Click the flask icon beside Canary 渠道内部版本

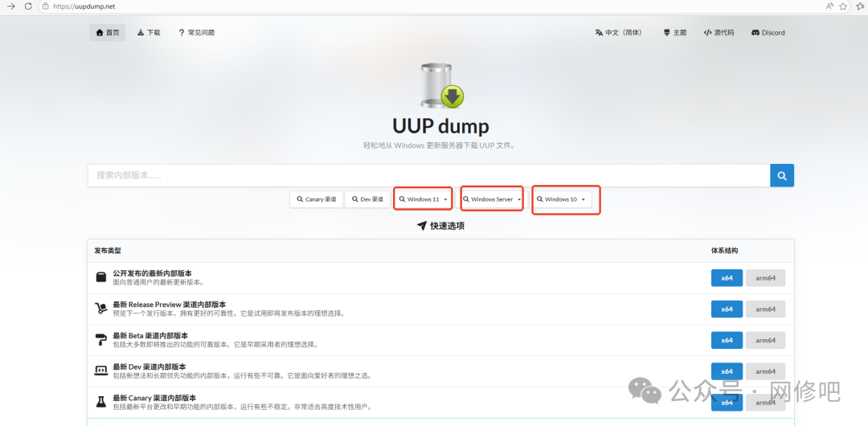100,402
